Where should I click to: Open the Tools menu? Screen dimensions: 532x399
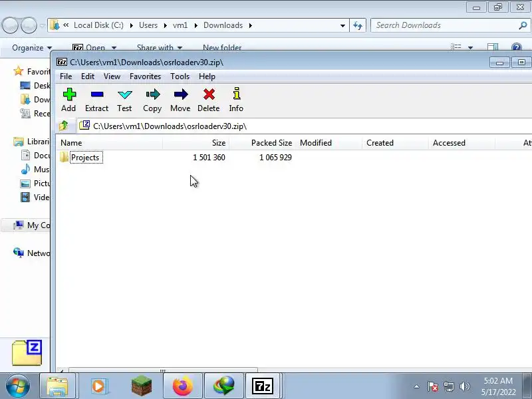pos(180,76)
